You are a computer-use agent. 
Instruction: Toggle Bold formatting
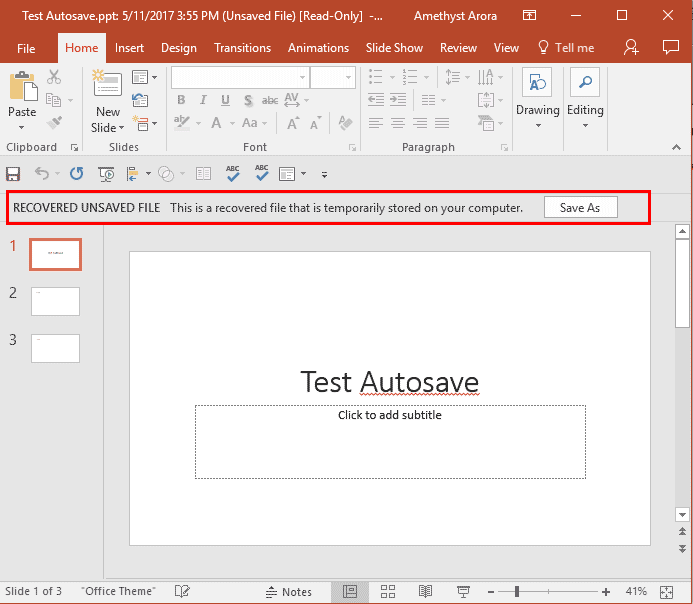pyautogui.click(x=181, y=100)
